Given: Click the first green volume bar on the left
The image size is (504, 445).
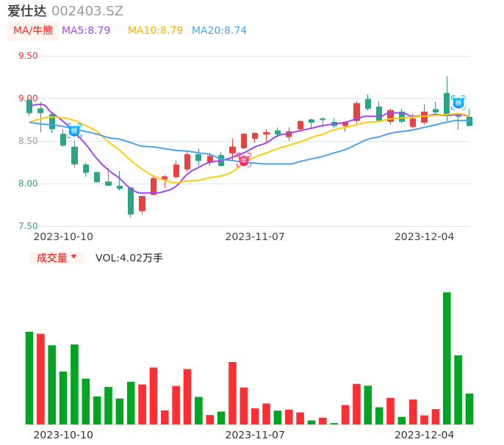Looking at the screenshot, I should click(x=29, y=378).
